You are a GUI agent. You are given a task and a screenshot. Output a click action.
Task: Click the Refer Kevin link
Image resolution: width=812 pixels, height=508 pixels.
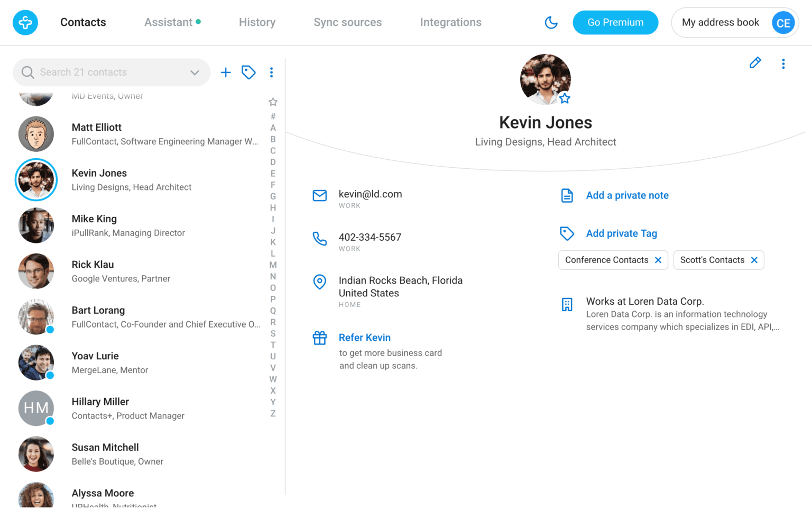point(364,337)
